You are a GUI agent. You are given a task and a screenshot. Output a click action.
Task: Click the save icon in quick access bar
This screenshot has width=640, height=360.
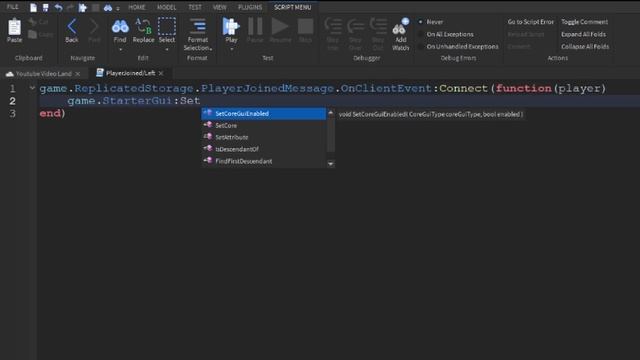(x=45, y=7)
